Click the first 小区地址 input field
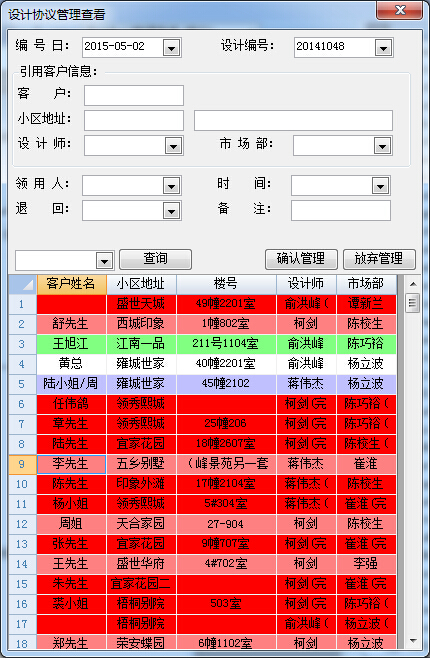Screen dimensions: 430x658 134,120
